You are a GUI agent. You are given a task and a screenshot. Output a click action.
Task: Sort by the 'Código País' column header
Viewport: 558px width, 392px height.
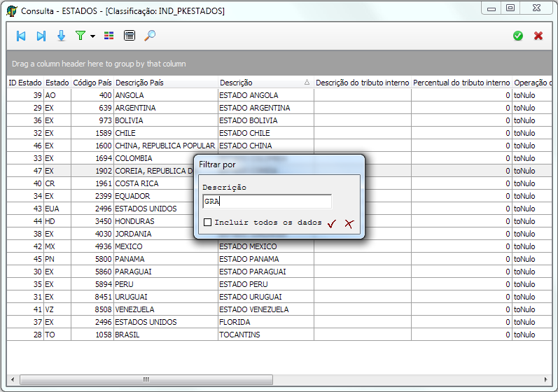click(x=92, y=83)
